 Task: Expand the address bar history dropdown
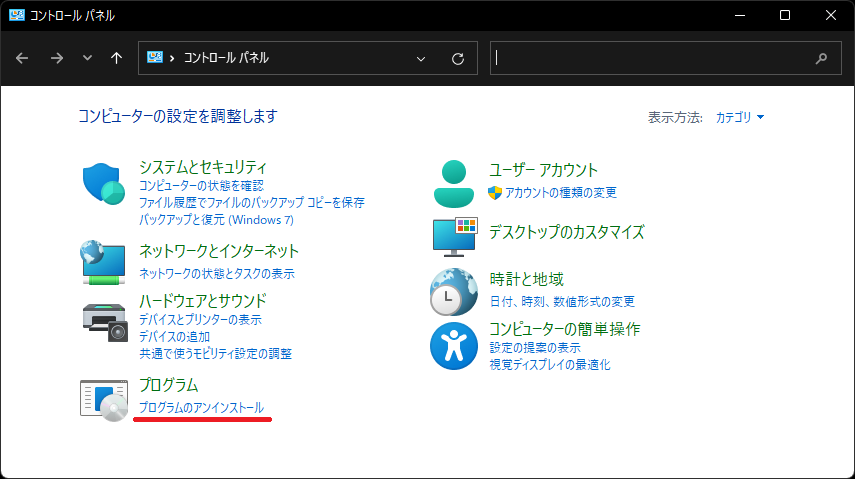click(421, 58)
